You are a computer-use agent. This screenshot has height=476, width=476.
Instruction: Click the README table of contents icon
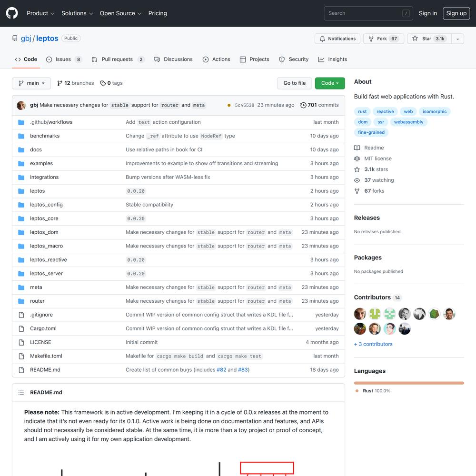21,393
